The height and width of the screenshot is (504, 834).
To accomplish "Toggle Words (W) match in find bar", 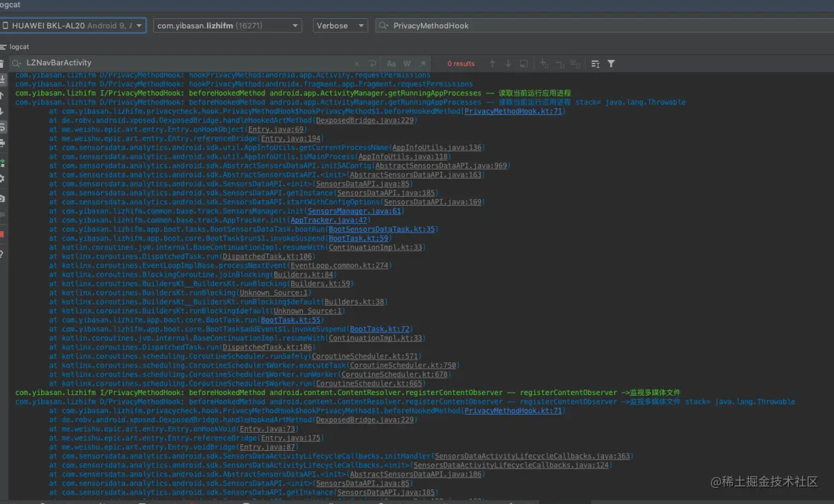I will (407, 63).
